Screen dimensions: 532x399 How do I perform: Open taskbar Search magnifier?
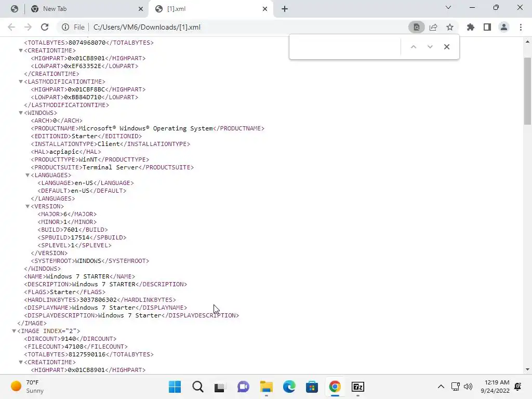point(198,387)
